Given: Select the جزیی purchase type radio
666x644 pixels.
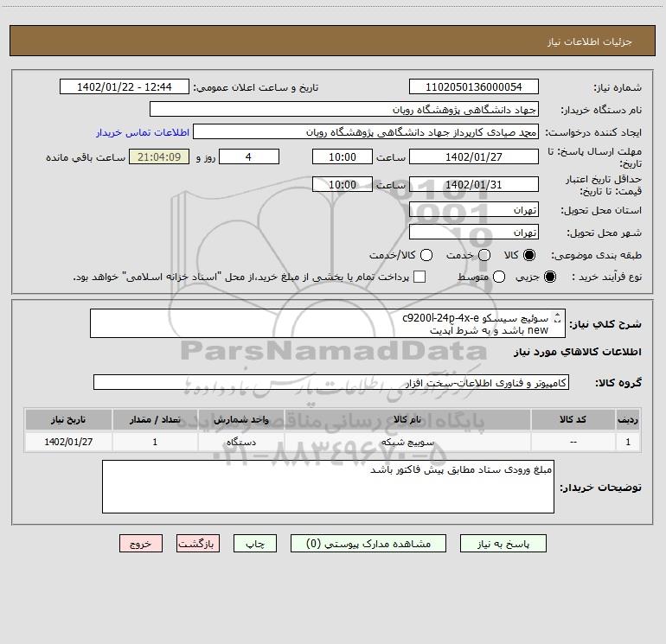Looking at the screenshot, I should click(x=549, y=277).
